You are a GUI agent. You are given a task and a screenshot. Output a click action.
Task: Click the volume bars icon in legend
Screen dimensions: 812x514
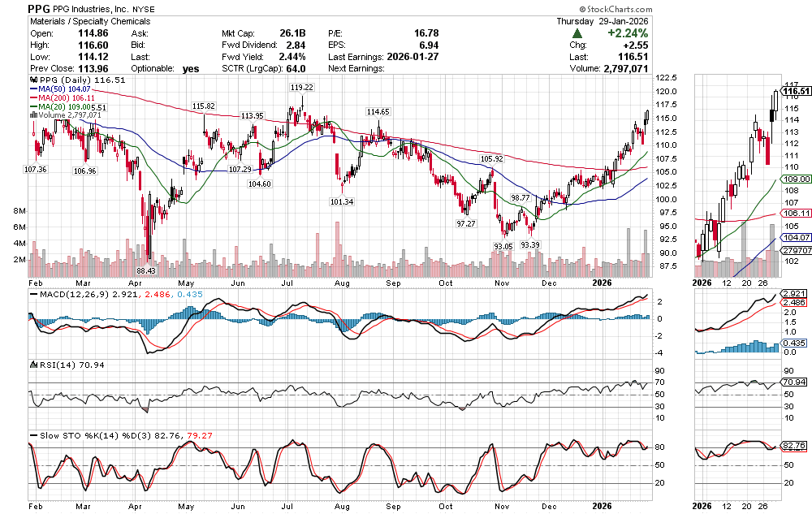32,115
